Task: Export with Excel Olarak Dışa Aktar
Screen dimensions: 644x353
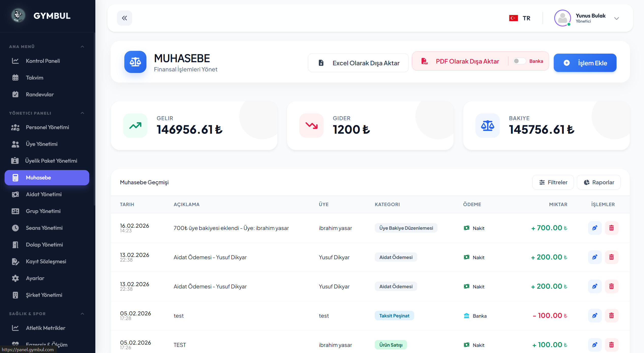Action: click(358, 63)
